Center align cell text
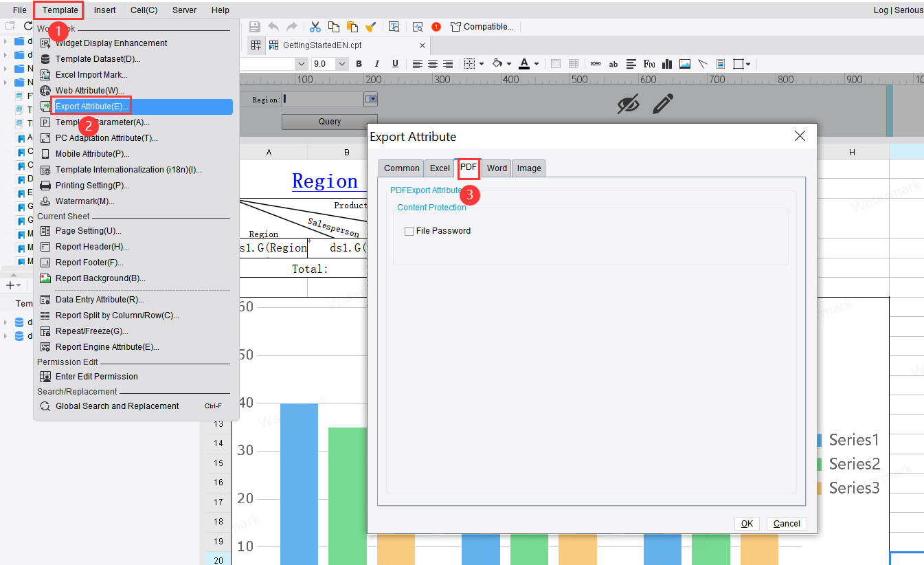 tap(433, 64)
